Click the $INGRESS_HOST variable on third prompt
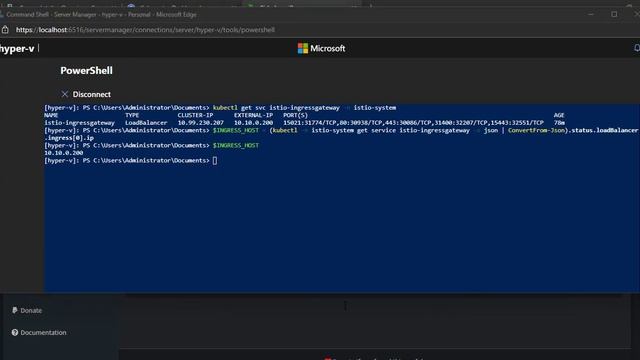 [x=236, y=145]
